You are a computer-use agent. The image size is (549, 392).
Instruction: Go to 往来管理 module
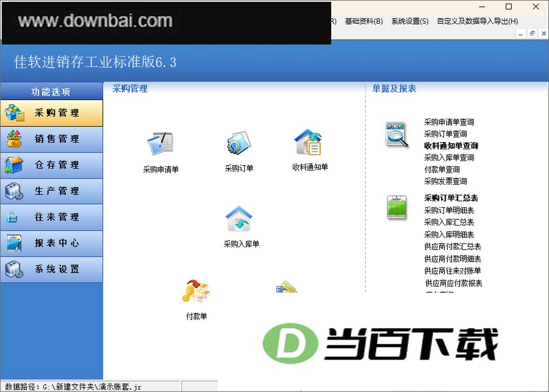[51, 218]
